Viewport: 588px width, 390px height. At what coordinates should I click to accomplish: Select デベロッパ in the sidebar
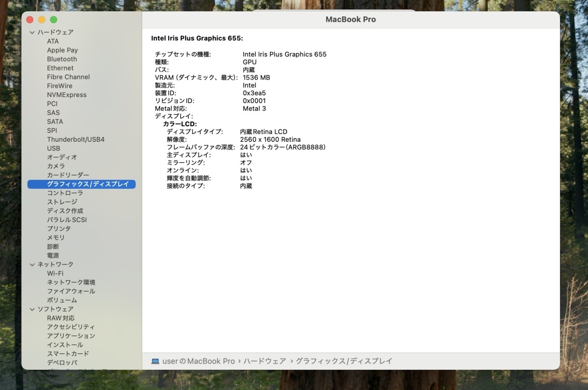(62, 363)
